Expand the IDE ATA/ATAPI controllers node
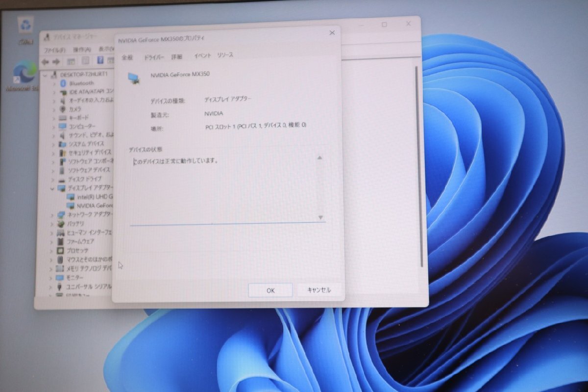The width and height of the screenshot is (588, 392). (54, 92)
